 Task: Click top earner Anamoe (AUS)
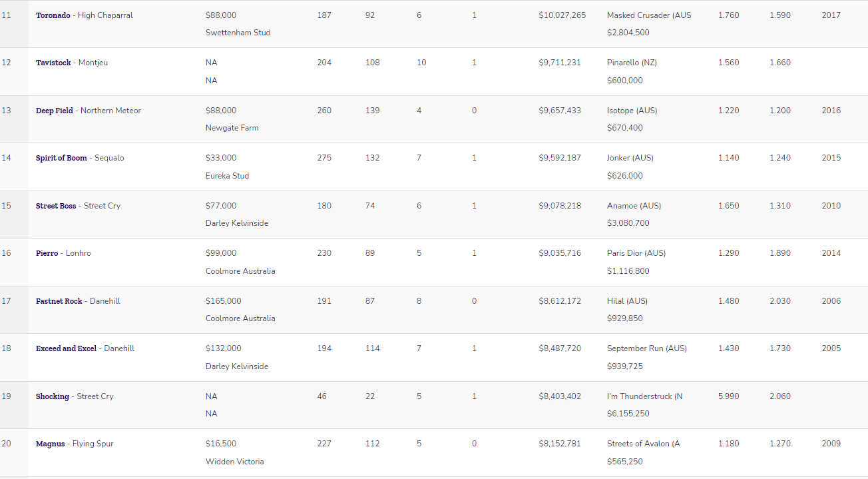634,206
